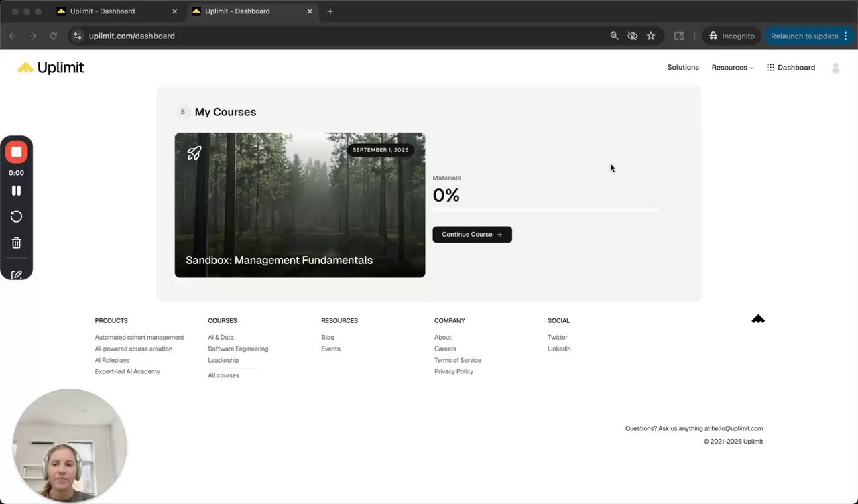Click the tab search icon left of Incognito
Image resolution: width=858 pixels, height=504 pixels.
point(679,36)
